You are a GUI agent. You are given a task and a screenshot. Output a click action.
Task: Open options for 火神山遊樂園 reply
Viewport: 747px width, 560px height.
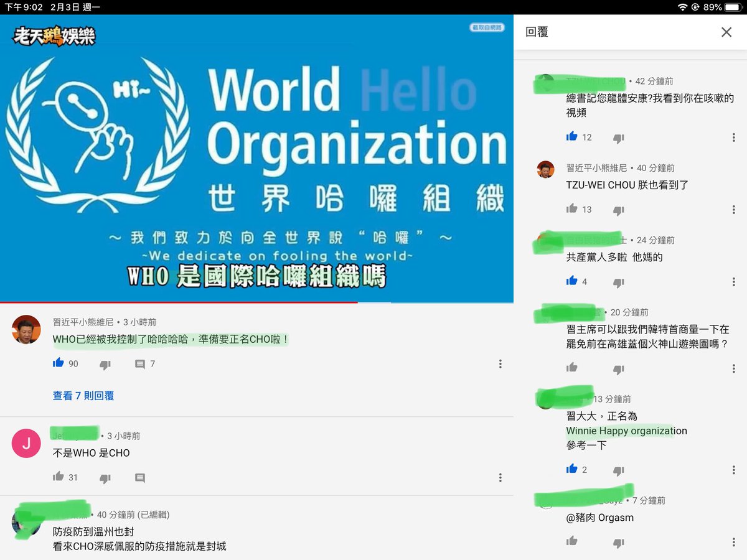coord(734,368)
